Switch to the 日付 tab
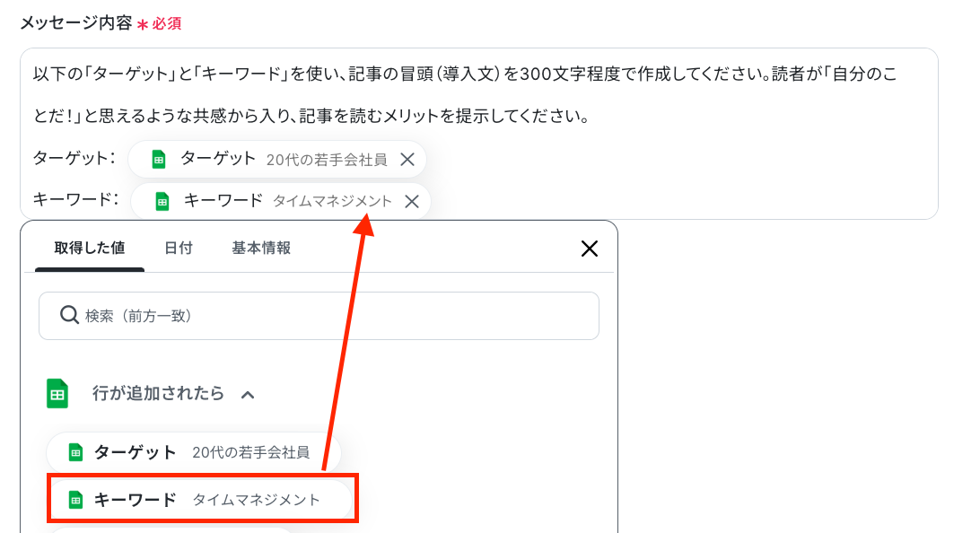The height and width of the screenshot is (533, 980). coord(178,248)
